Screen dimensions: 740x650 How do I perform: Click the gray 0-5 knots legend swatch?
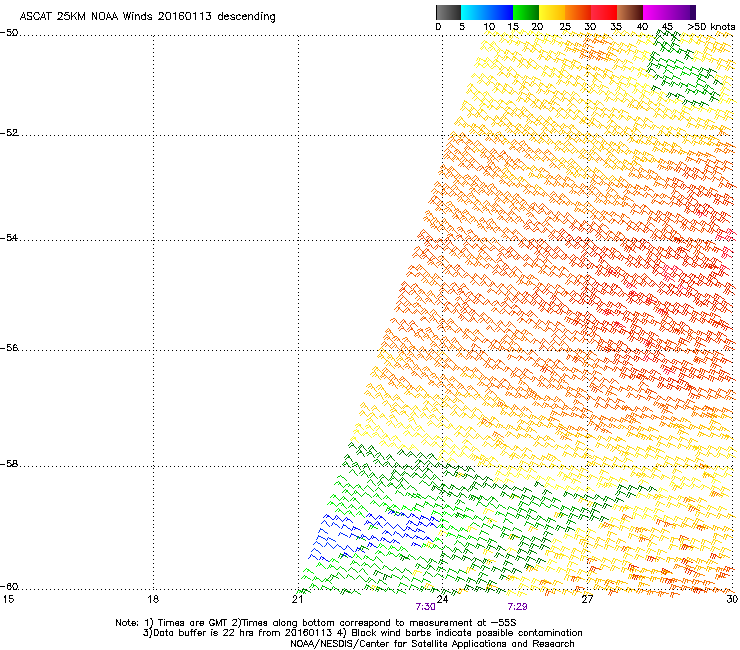pyautogui.click(x=448, y=12)
